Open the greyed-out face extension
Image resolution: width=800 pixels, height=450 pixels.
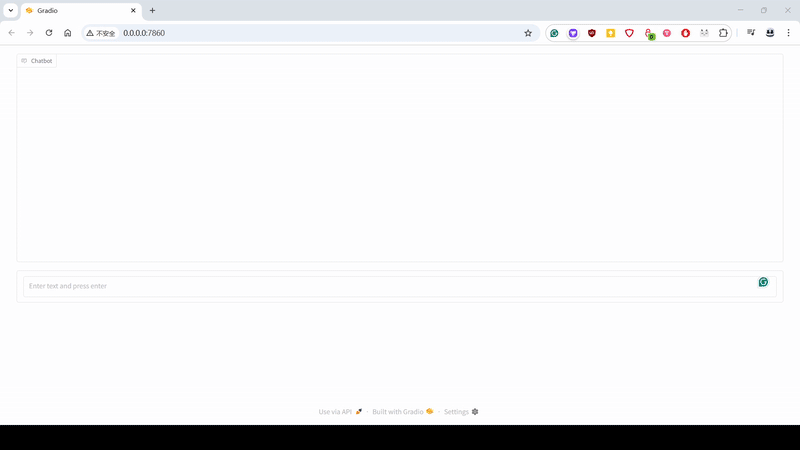coord(704,33)
